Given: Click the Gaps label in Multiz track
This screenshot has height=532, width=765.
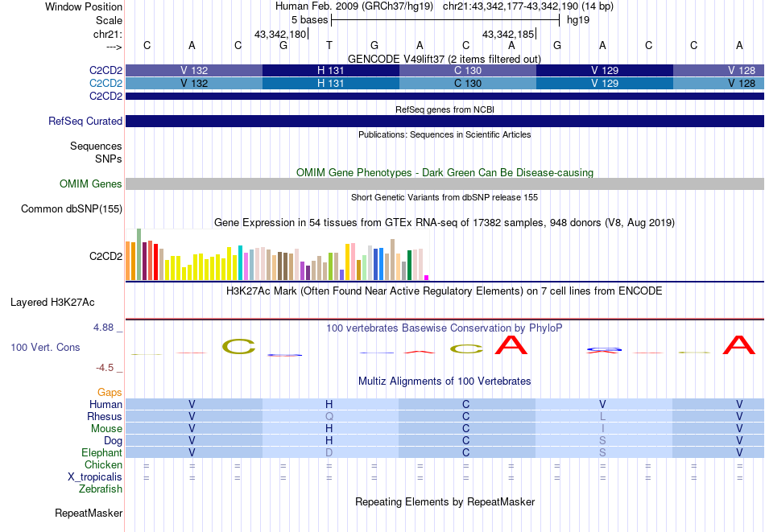Looking at the screenshot, I should point(110,392).
